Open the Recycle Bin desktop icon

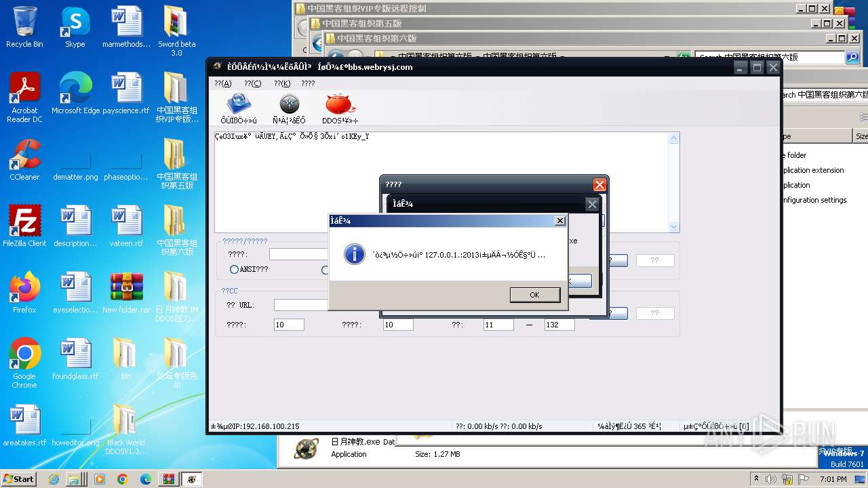pos(24,28)
